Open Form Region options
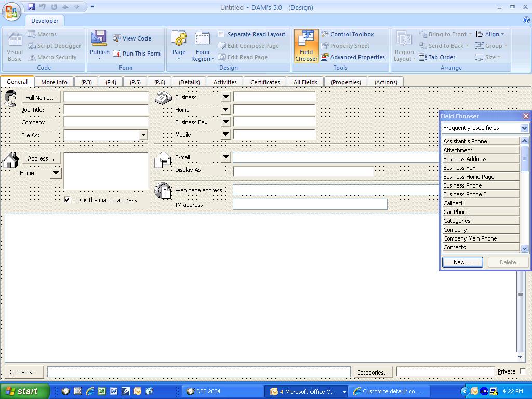Viewport: 532px width, 399px height. pos(203,46)
